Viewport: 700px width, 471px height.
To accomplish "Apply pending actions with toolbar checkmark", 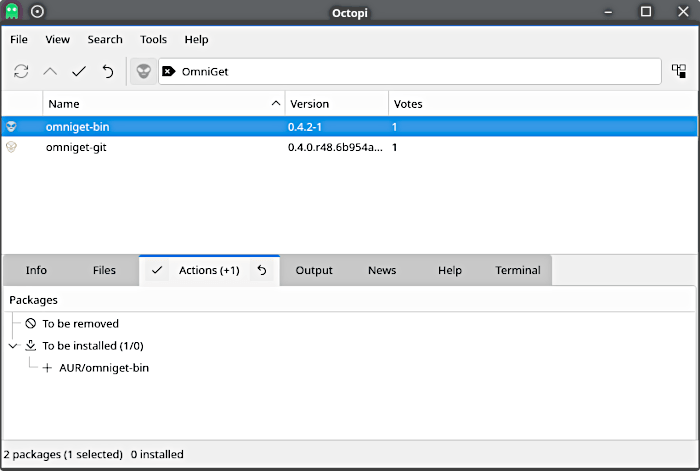I will [79, 71].
